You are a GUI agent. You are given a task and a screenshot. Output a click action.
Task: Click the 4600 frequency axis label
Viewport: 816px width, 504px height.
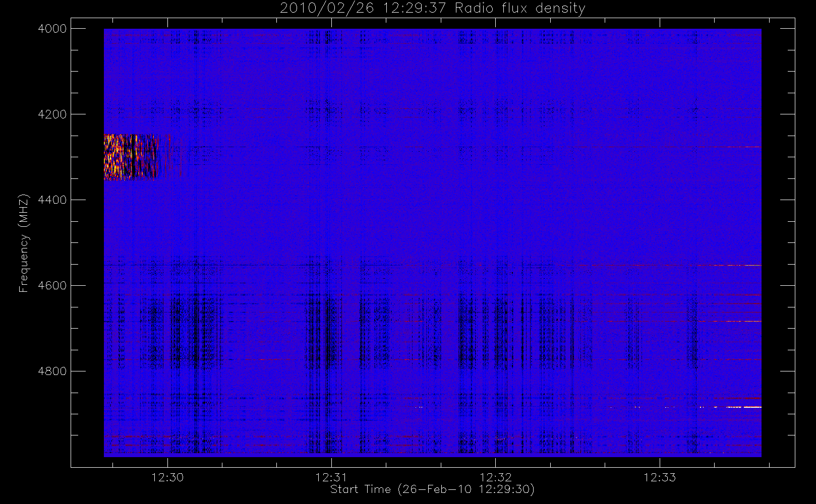coord(52,286)
